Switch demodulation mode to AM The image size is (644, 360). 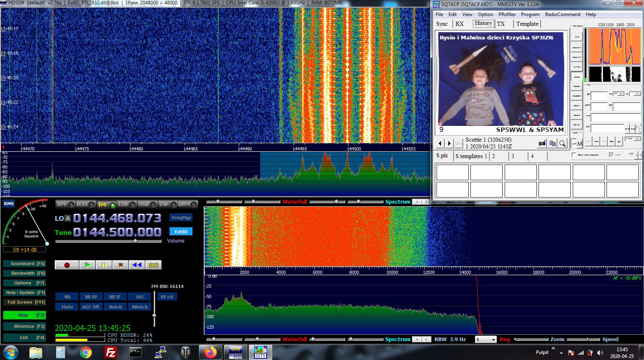pyautogui.click(x=65, y=204)
